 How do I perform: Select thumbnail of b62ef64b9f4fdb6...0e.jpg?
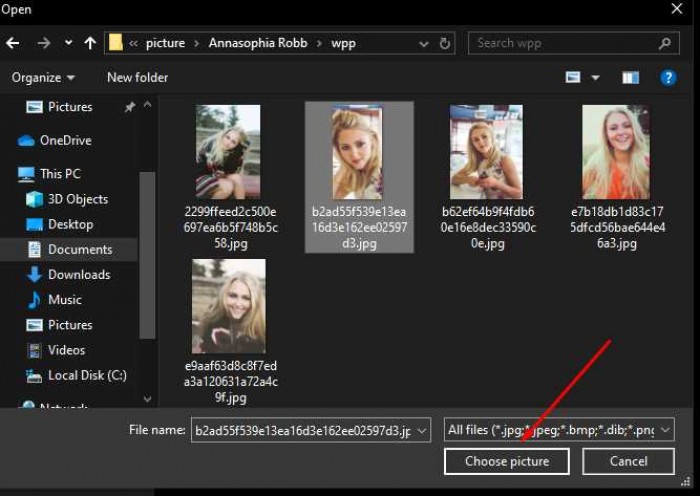[x=486, y=152]
